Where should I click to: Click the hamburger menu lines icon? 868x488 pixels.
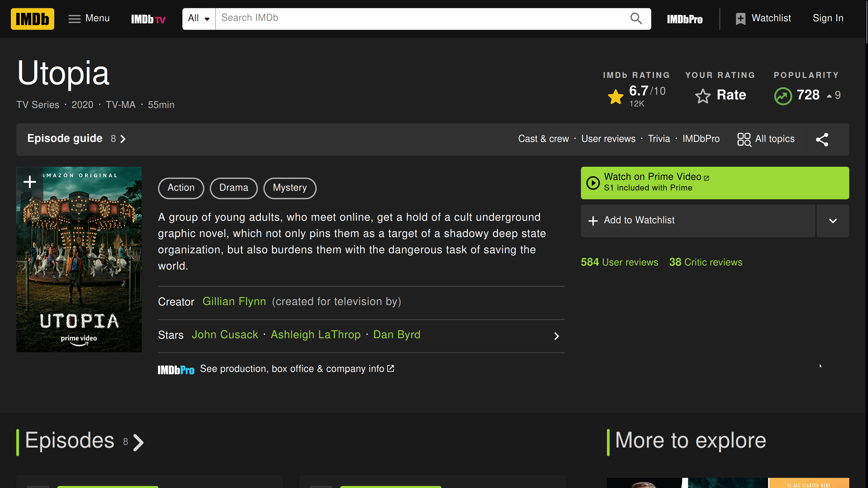click(74, 19)
